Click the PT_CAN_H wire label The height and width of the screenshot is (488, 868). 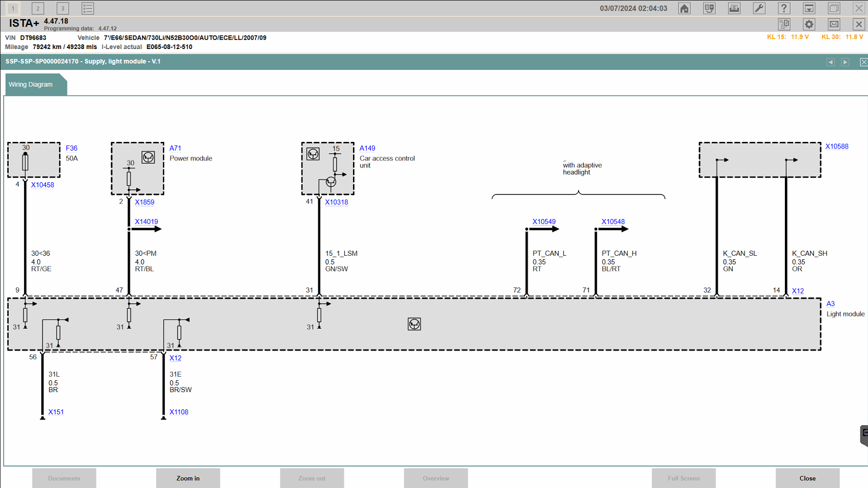coord(619,253)
